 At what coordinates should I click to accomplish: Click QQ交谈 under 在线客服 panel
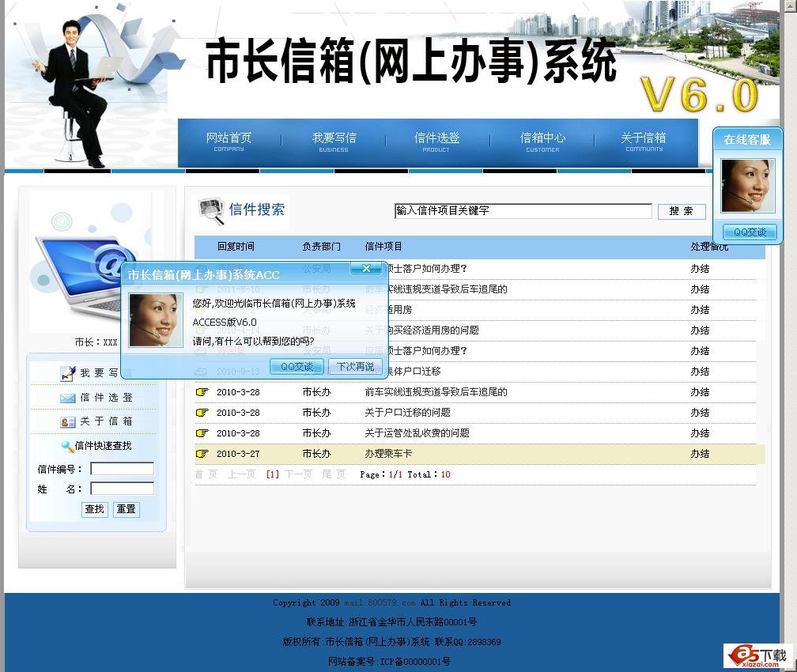pos(750,232)
